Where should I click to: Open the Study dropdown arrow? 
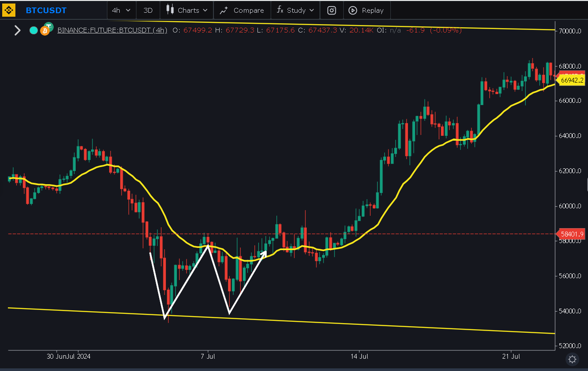coord(312,10)
